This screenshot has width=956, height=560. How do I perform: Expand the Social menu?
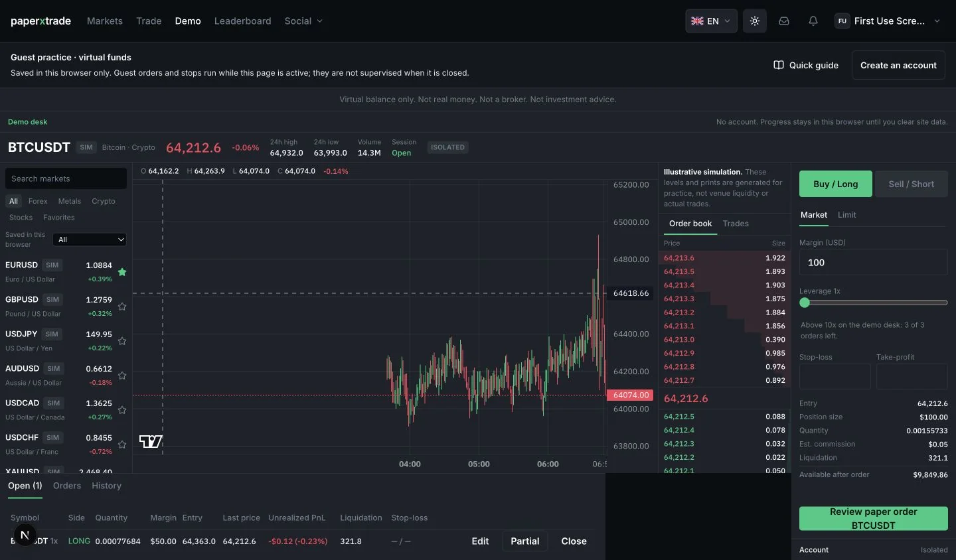click(x=303, y=21)
